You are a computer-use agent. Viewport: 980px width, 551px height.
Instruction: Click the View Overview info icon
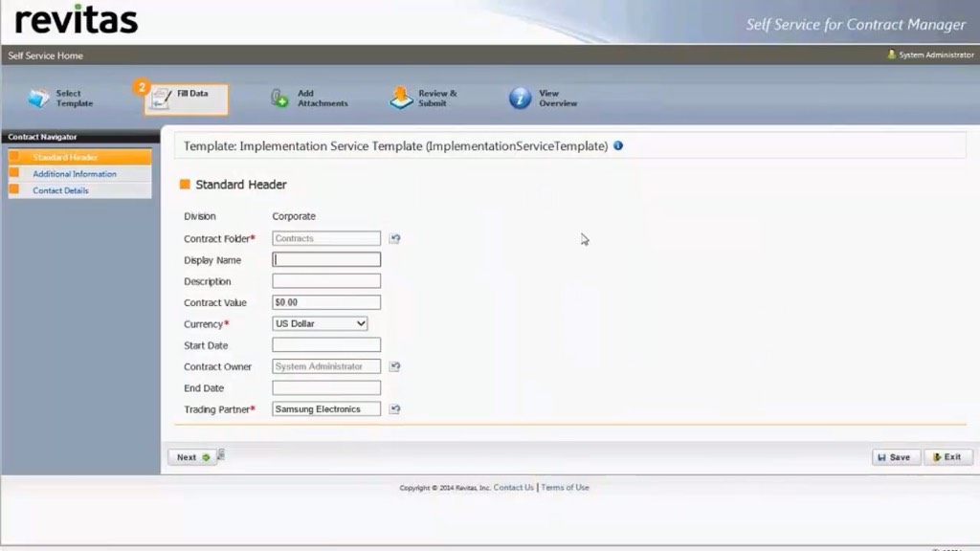point(520,99)
